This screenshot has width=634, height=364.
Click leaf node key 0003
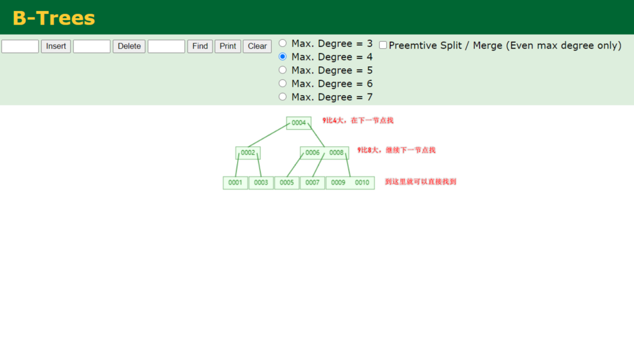pos(261,183)
